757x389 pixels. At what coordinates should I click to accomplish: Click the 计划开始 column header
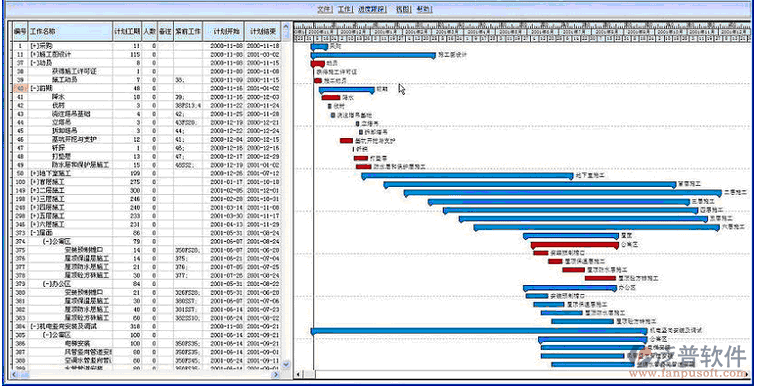coord(224,31)
